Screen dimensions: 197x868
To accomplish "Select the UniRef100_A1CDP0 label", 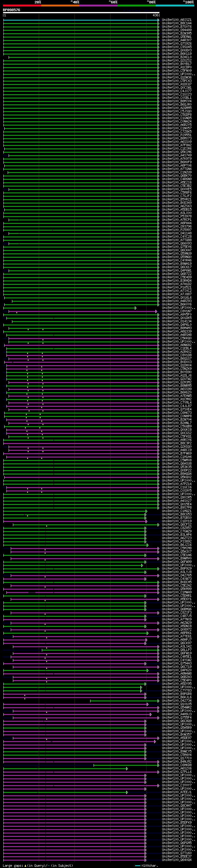I will coord(176,67).
